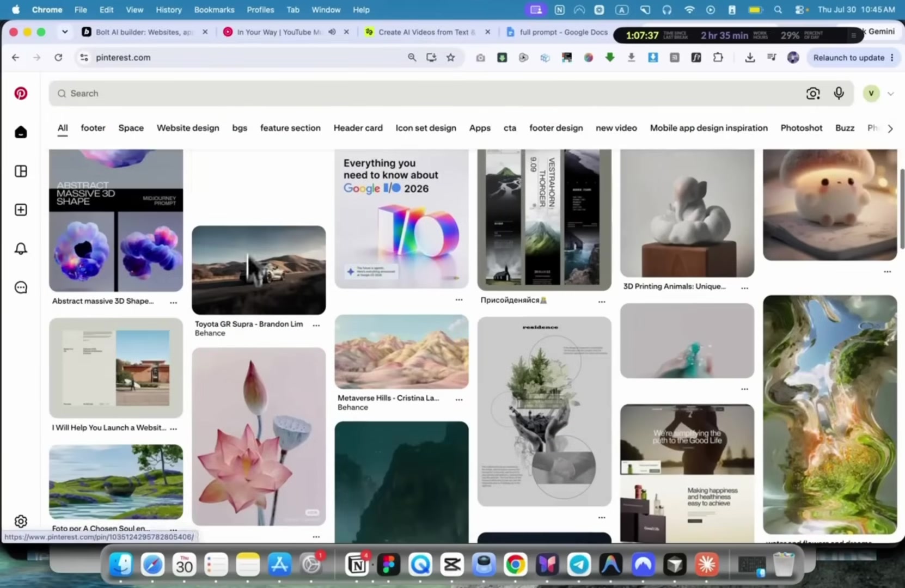Select the Icon set design tab
The image size is (905, 588).
pyautogui.click(x=426, y=128)
